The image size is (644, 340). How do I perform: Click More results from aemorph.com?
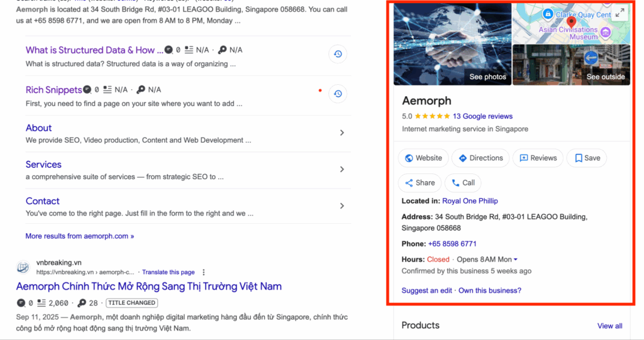[80, 236]
